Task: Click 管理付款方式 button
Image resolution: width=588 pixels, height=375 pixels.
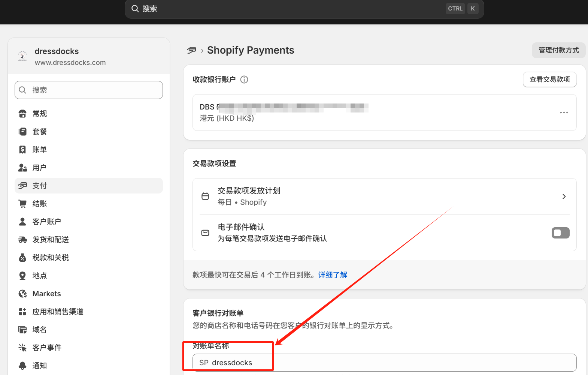Action: 558,50
